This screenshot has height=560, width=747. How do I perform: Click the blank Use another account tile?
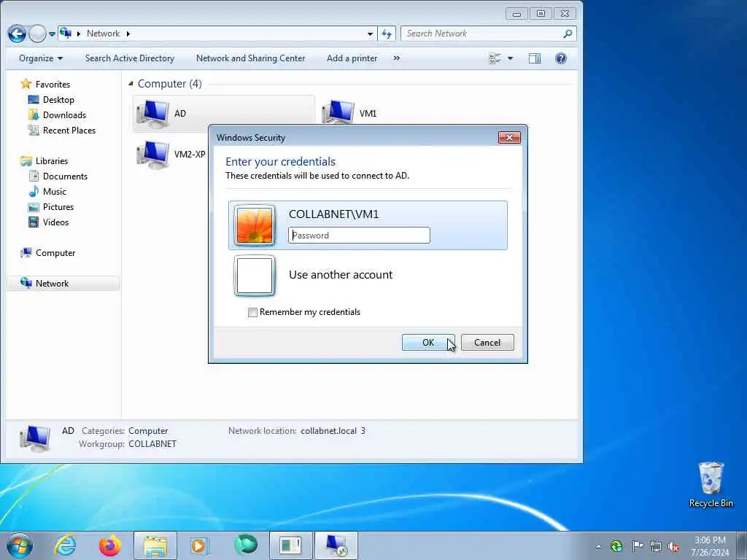click(255, 275)
